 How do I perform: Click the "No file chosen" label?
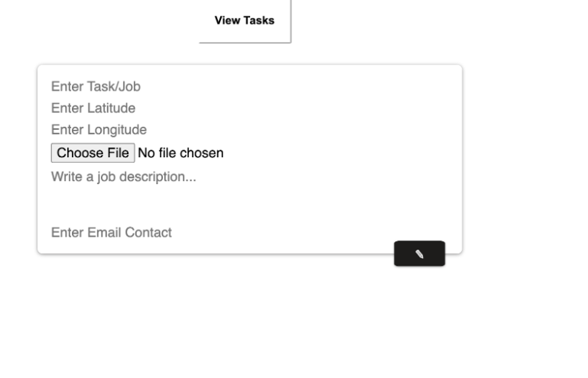tap(180, 153)
